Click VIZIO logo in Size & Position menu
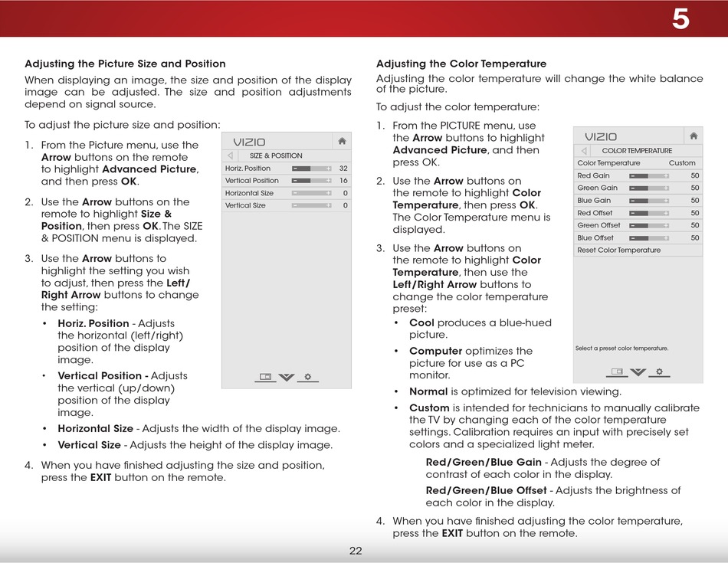The width and height of the screenshot is (728, 563). click(249, 142)
